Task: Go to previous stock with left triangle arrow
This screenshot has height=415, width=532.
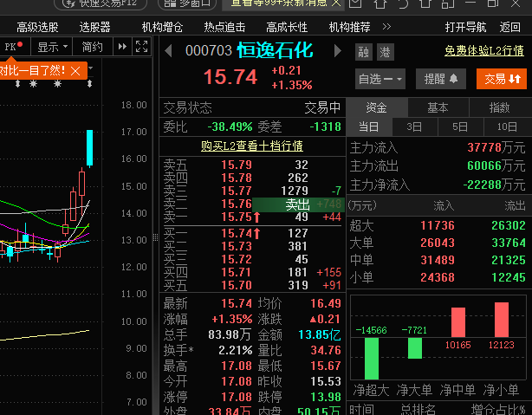Action: pos(168,51)
